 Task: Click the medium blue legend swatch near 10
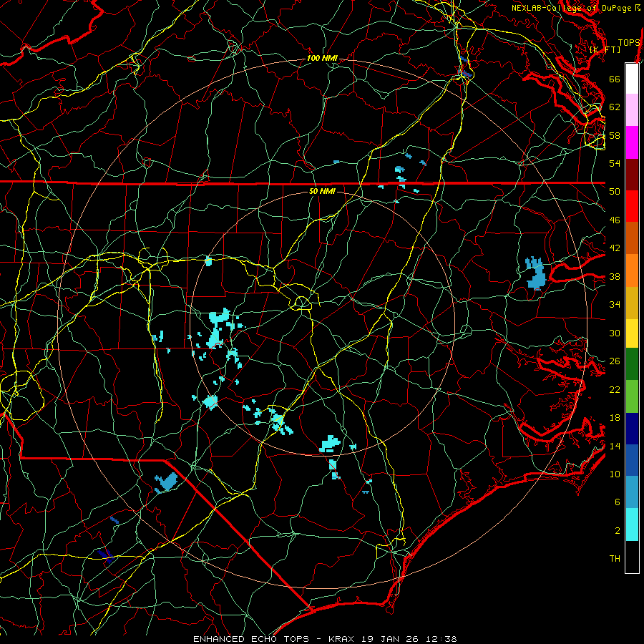[x=632, y=460]
